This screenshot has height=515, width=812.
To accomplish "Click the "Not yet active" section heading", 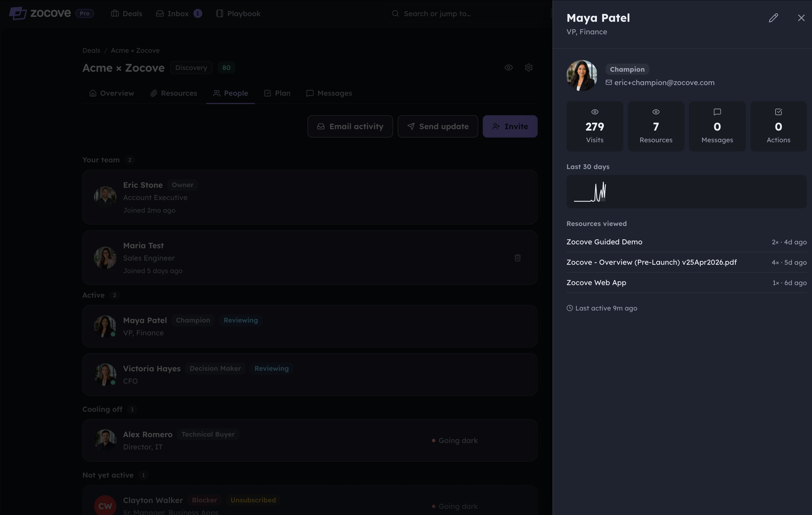I will (108, 475).
